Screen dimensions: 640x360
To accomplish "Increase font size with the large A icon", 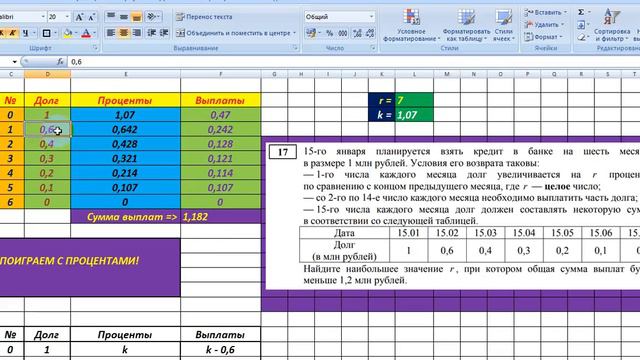I will pos(79,17).
